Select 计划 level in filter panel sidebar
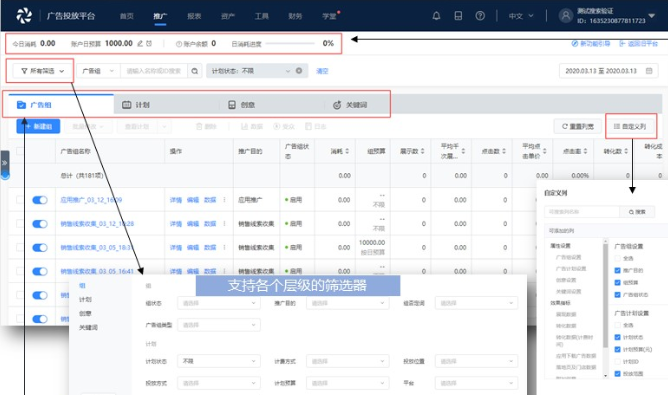 coord(85,300)
